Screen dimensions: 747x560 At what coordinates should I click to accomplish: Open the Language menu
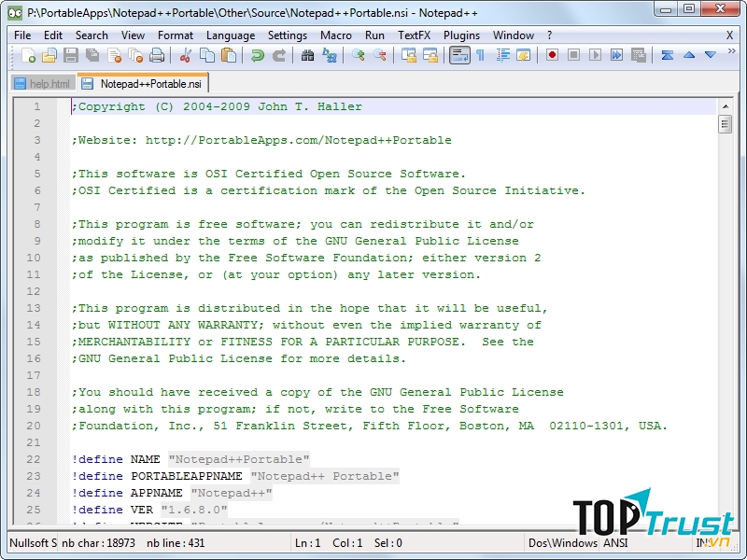(x=230, y=35)
